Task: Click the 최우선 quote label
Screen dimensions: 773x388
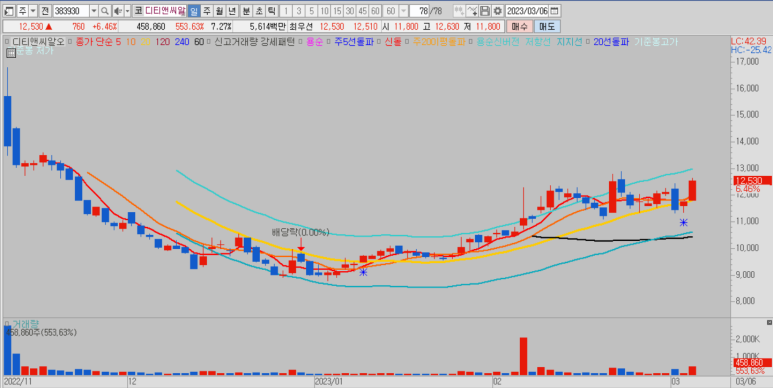Action: [x=300, y=27]
